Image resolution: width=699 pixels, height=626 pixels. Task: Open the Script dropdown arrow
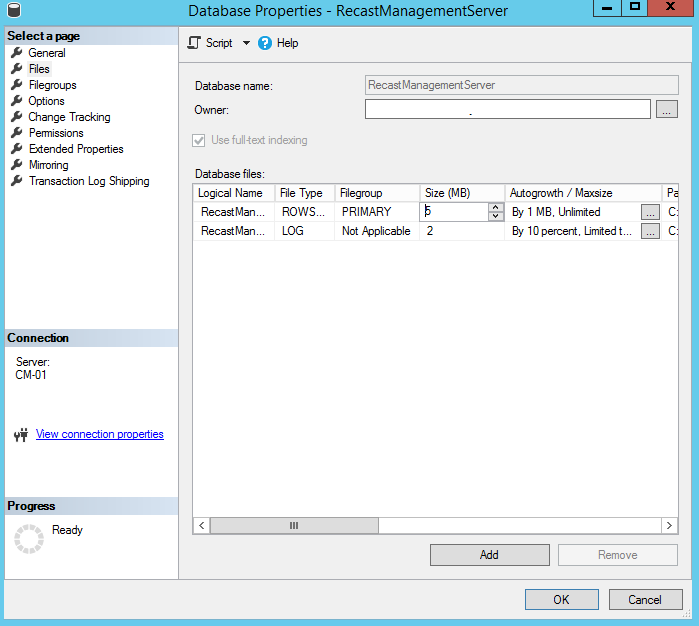(x=246, y=43)
